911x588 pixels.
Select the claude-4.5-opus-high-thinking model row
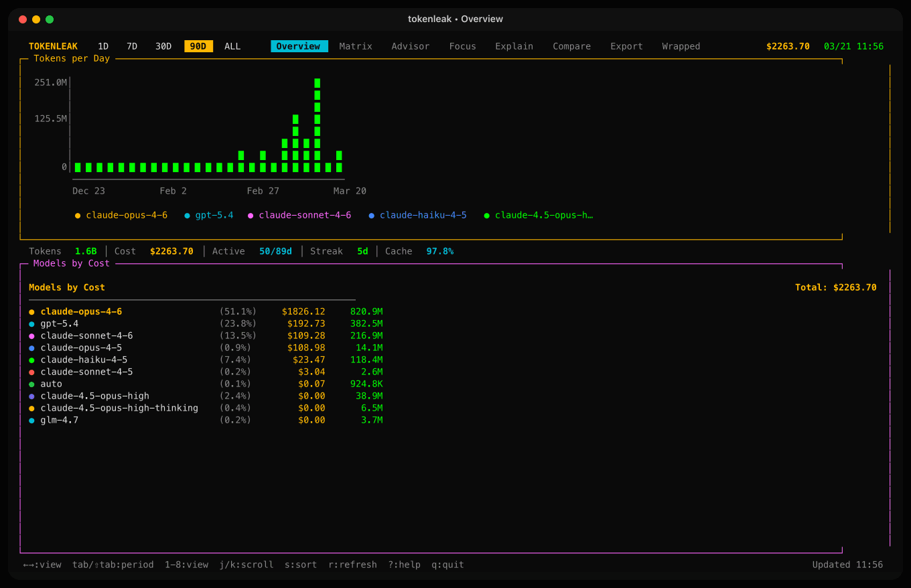pos(206,408)
